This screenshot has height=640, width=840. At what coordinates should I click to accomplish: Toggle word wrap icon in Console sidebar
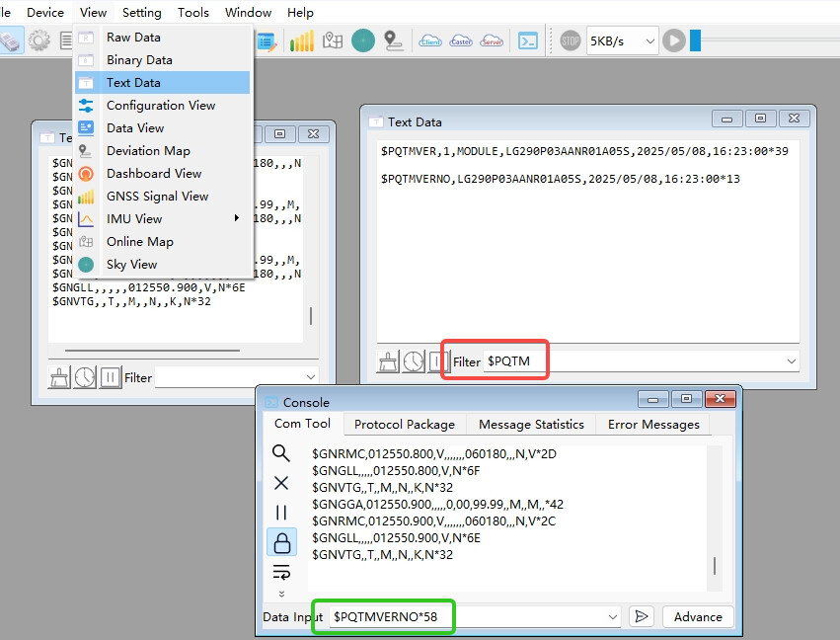tap(281, 572)
